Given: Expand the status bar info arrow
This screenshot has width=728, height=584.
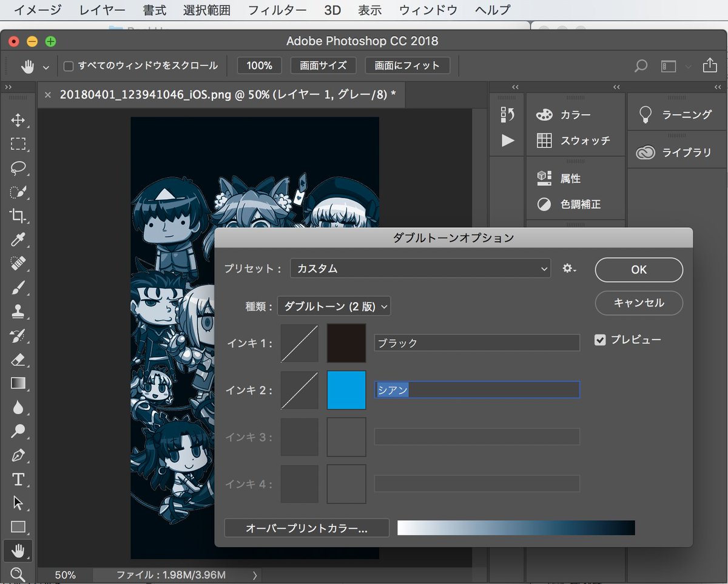Looking at the screenshot, I should pyautogui.click(x=255, y=575).
